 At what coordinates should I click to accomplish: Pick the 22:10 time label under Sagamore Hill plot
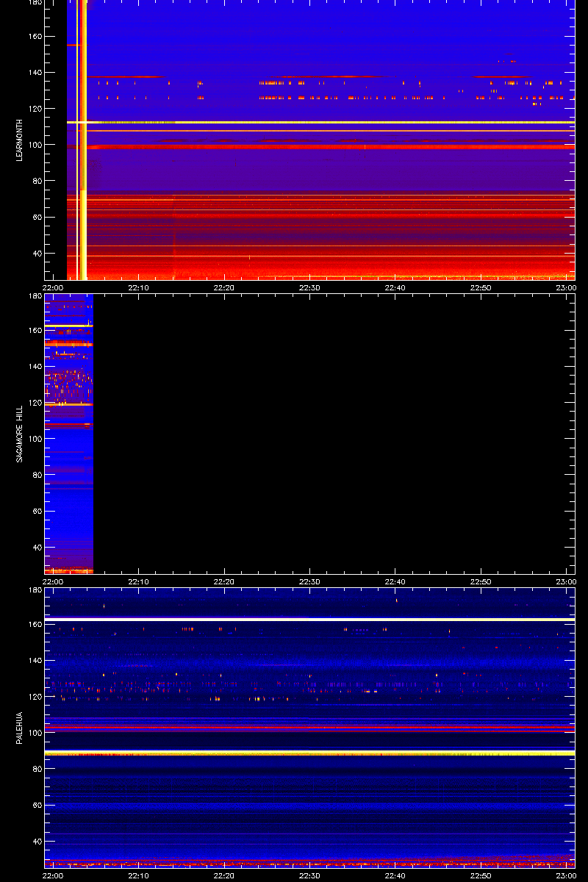(139, 581)
